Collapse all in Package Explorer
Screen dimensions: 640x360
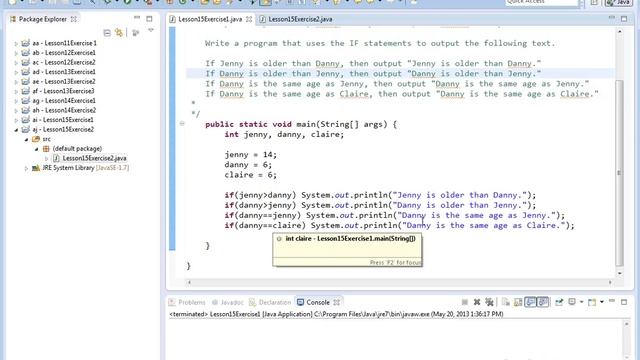pos(107,33)
